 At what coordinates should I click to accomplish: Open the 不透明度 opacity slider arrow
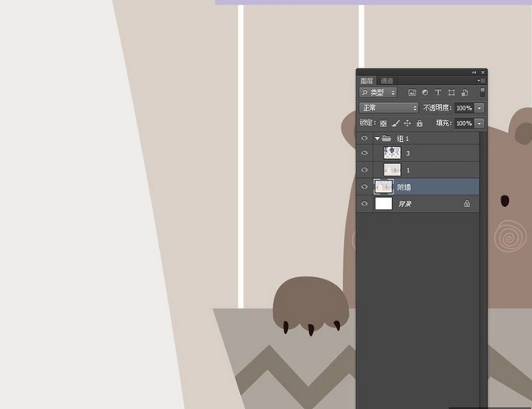[479, 108]
